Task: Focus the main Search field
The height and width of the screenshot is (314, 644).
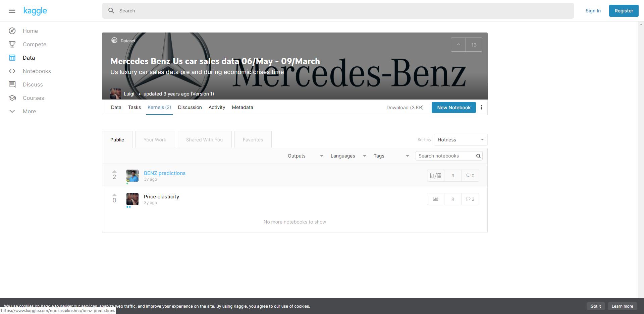Action: [x=338, y=11]
